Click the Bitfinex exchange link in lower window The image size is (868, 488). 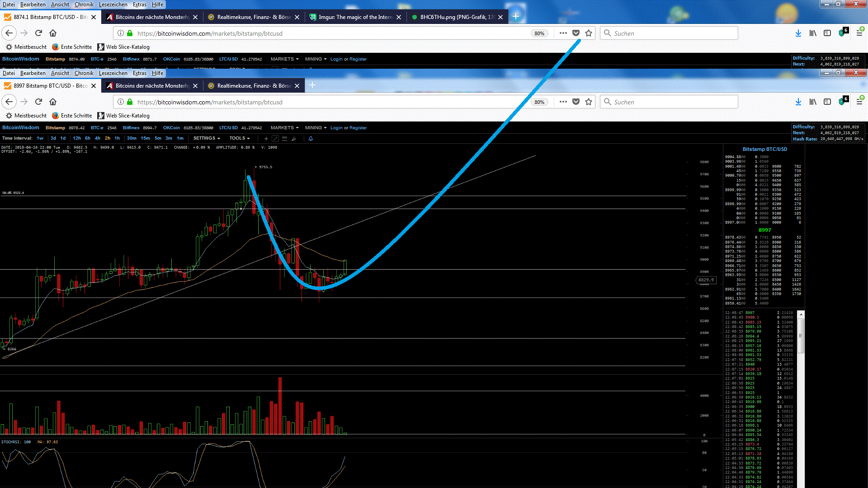click(x=131, y=128)
